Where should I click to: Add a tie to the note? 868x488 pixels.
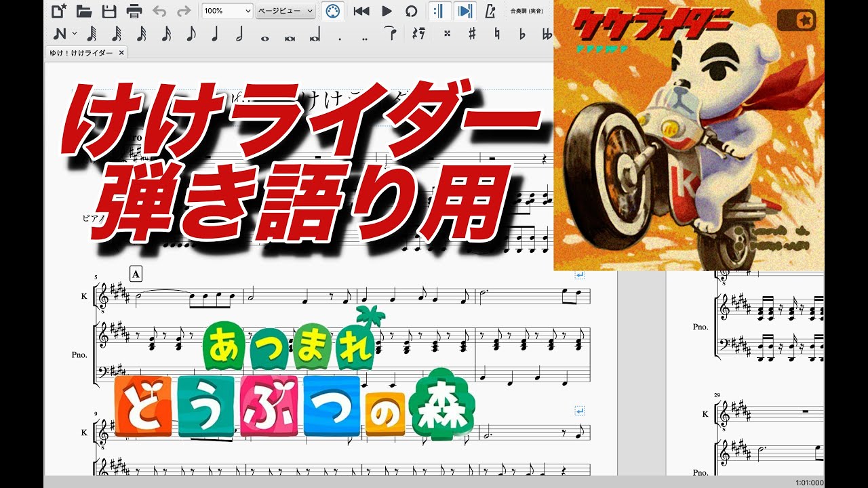tap(390, 32)
